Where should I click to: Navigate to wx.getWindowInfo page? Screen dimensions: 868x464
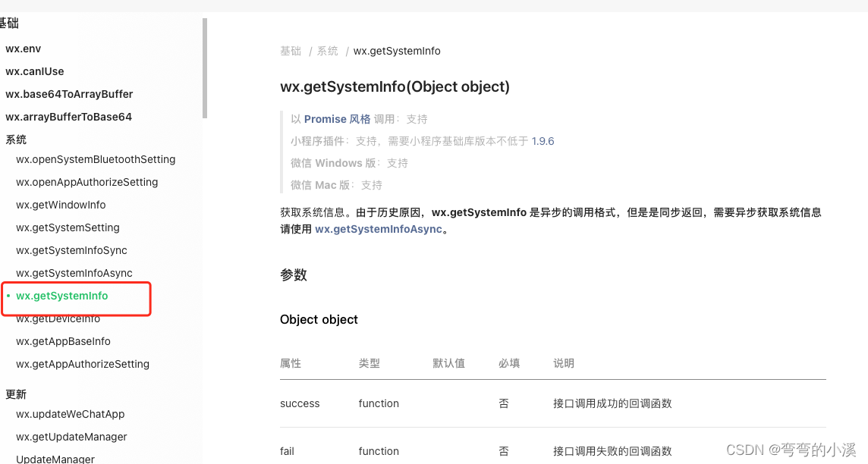coord(61,205)
